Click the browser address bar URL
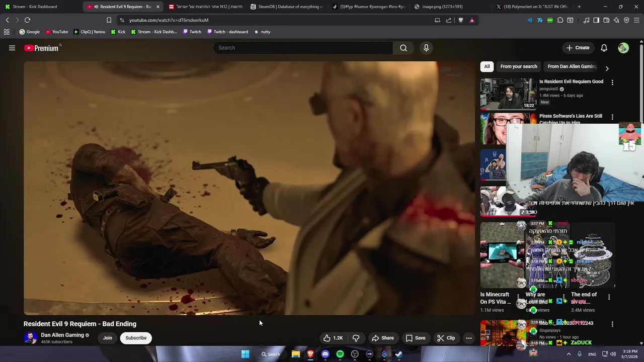 click(x=169, y=20)
